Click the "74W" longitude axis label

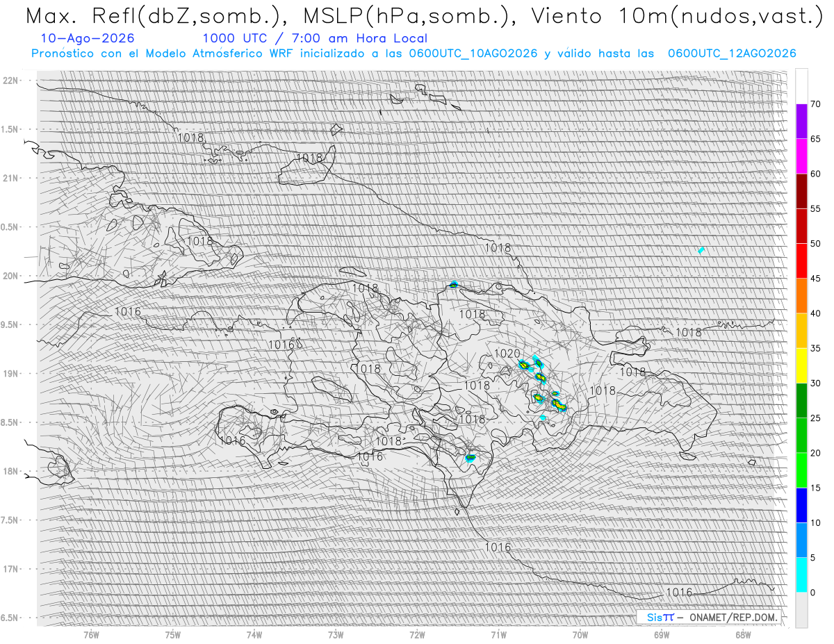[254, 635]
